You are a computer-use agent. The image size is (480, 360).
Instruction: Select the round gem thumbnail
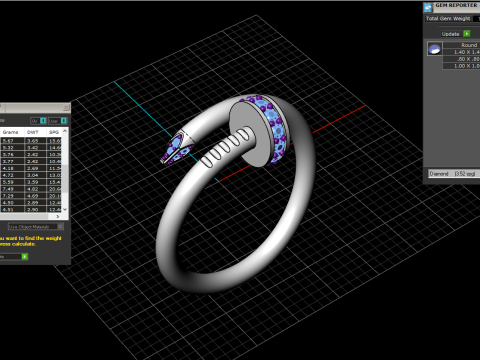click(435, 49)
